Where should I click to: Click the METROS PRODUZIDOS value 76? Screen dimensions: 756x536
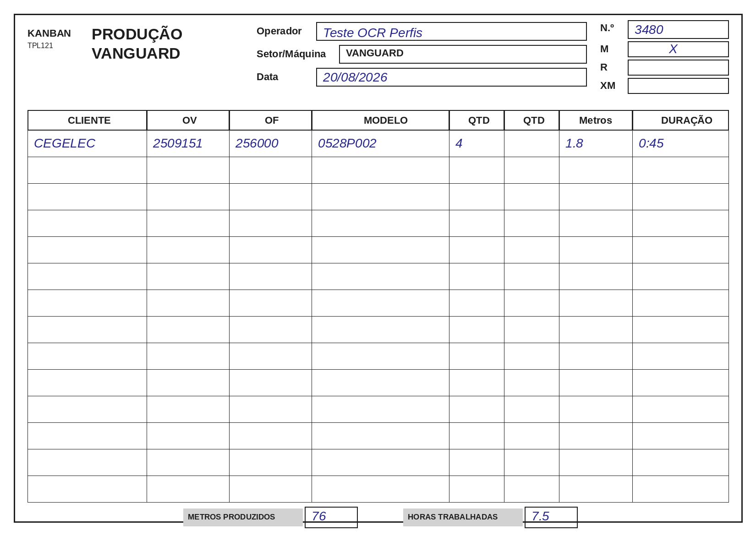coord(331,517)
